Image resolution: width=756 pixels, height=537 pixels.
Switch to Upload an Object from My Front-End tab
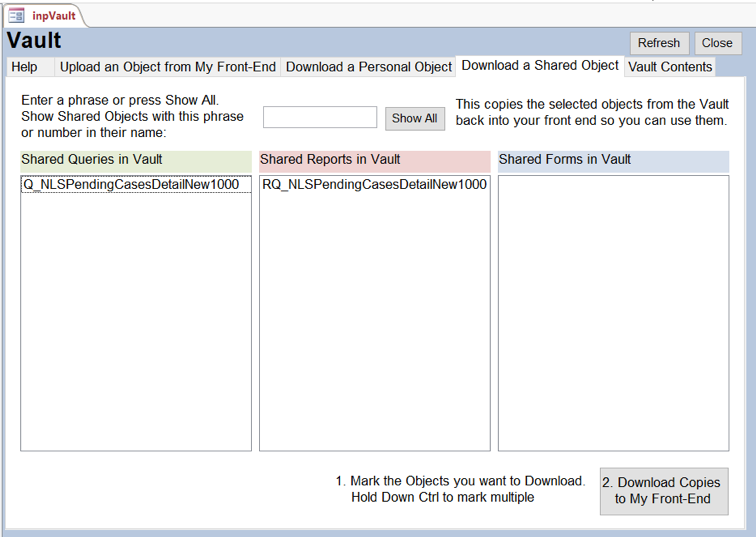click(167, 67)
